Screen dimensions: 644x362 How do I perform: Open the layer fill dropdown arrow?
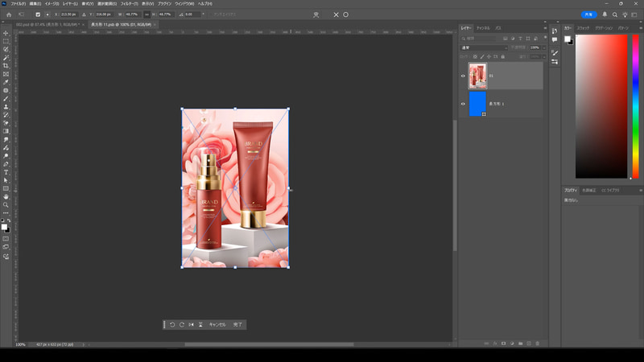(x=544, y=56)
